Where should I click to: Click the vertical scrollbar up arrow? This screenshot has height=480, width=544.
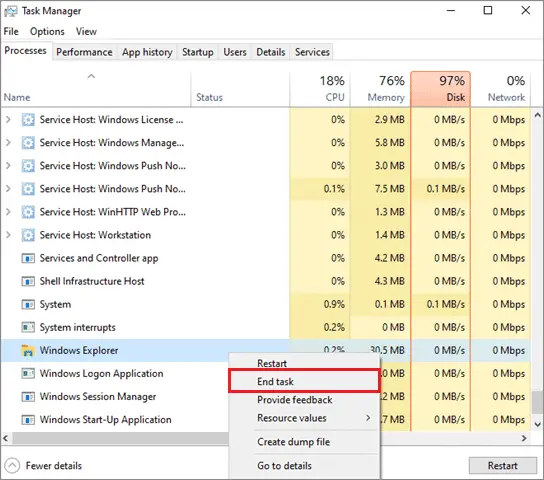[537, 115]
